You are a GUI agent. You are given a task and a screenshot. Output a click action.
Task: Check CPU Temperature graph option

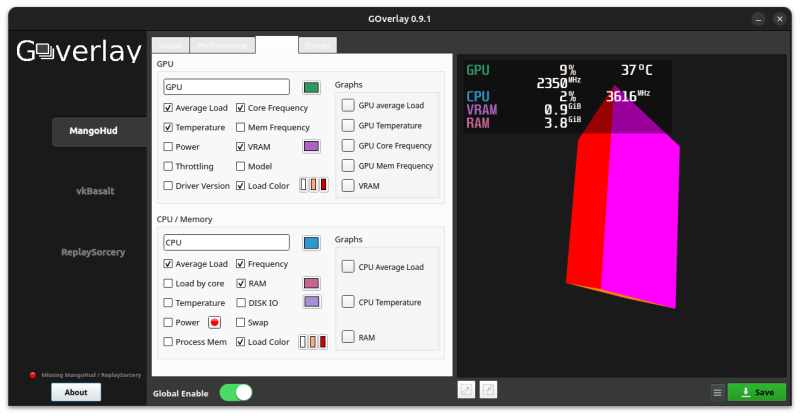(348, 302)
